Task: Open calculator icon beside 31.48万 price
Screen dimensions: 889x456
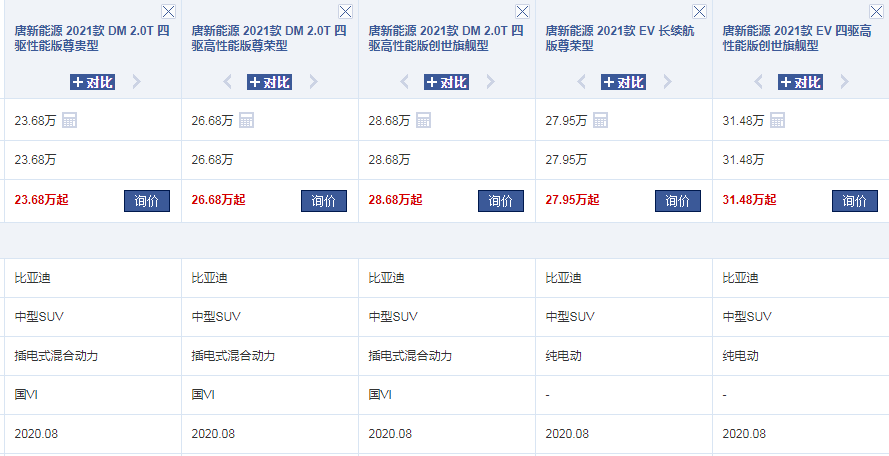Action: [x=777, y=120]
